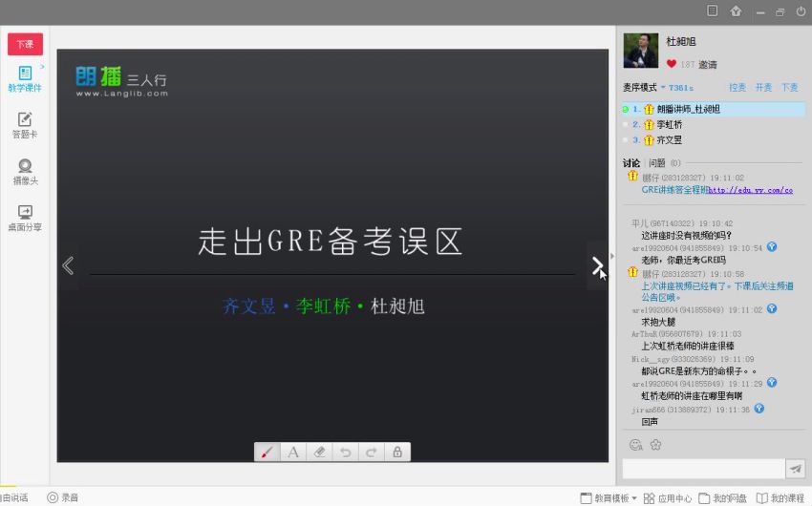This screenshot has width=812, height=506.
Task: Select the red pen drawing tool
Action: pos(267,453)
